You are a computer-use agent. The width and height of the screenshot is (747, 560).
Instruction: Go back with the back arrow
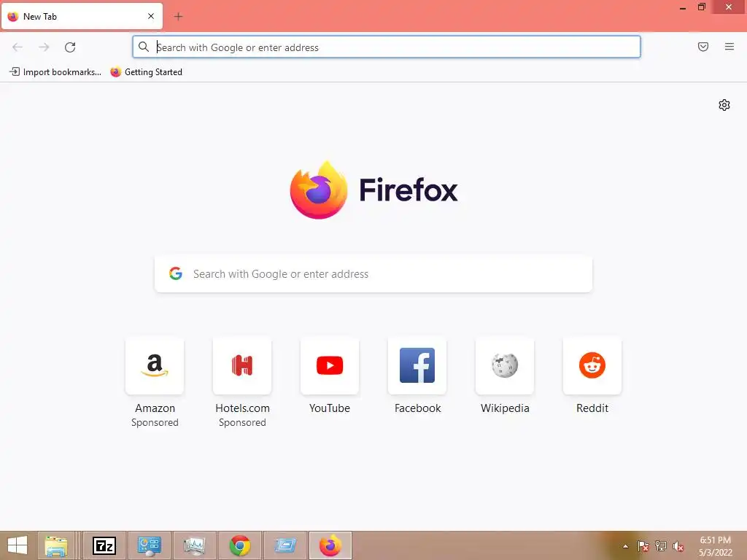pos(18,47)
